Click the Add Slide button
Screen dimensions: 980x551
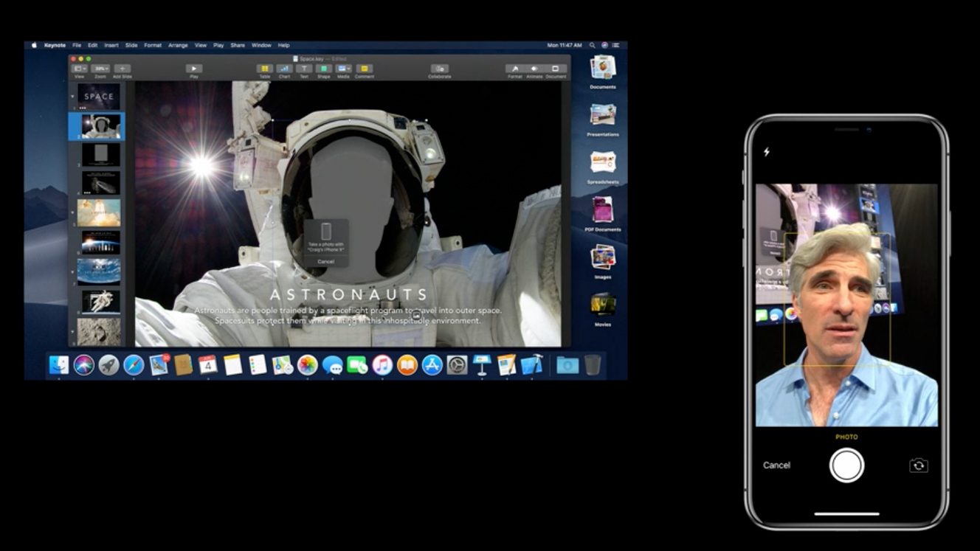click(122, 69)
